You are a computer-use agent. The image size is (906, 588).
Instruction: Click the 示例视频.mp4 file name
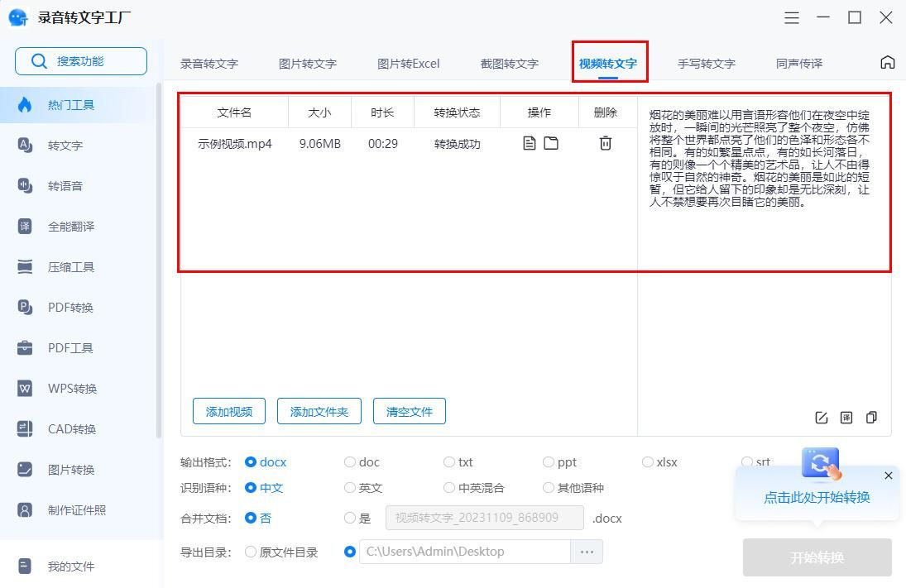(235, 143)
